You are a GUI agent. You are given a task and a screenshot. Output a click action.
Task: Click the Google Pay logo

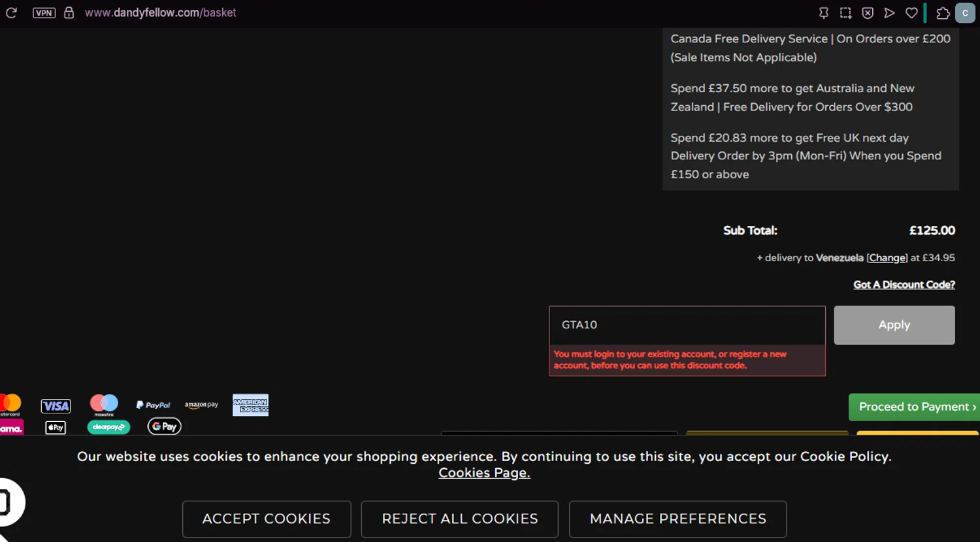164,426
